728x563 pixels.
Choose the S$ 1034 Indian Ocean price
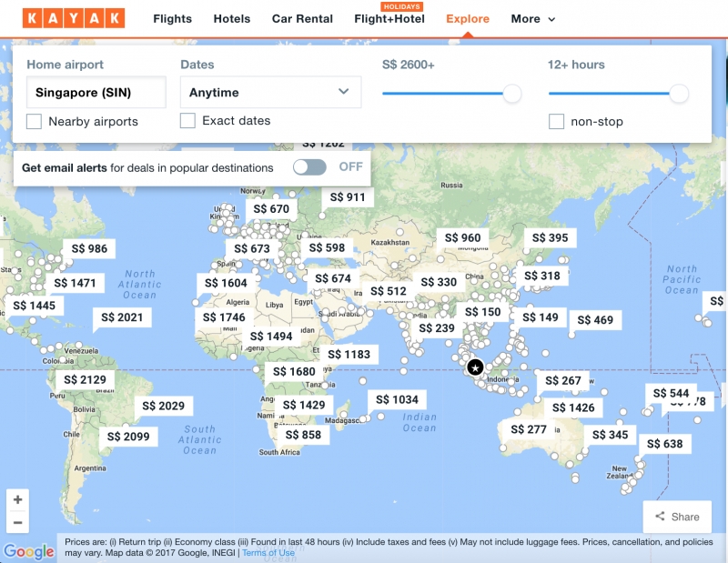tap(397, 399)
